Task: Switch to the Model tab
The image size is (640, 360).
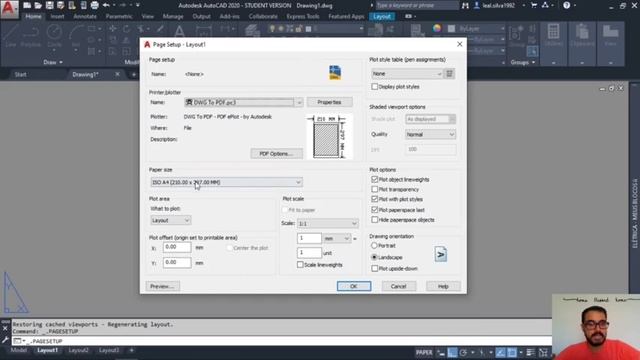Action: click(x=19, y=350)
